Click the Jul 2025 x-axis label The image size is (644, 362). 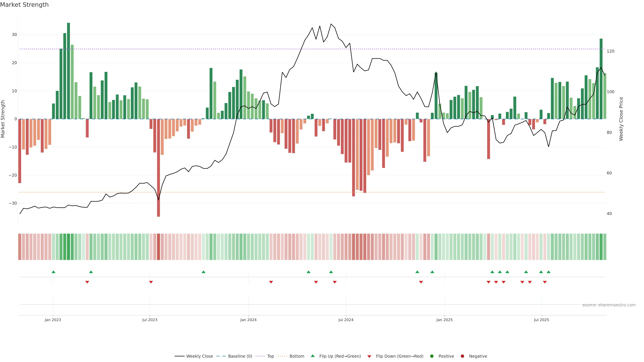pos(541,320)
